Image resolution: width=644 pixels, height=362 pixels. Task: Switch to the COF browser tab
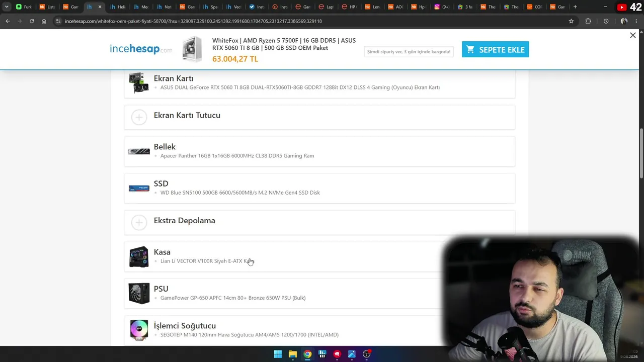coord(534,7)
